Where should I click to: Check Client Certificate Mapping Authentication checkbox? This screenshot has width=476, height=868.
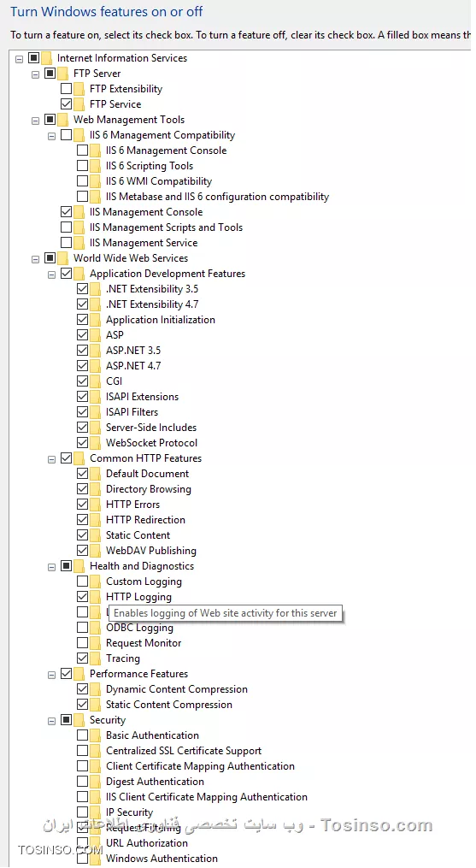82,766
